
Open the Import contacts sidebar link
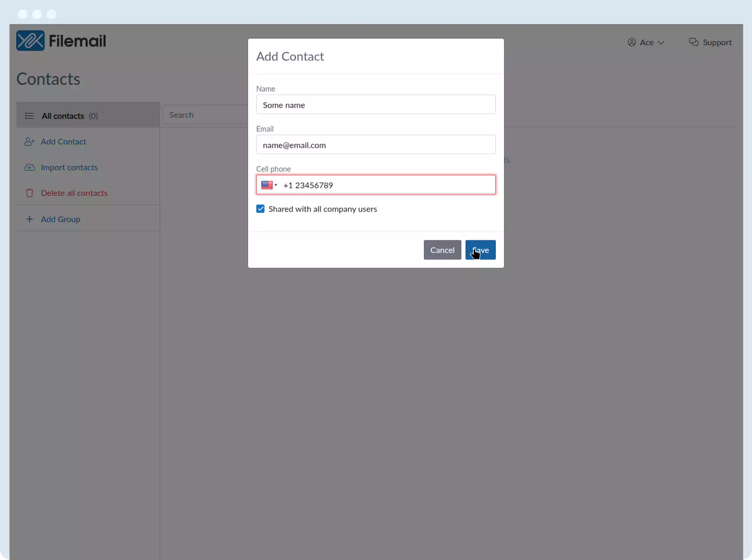click(69, 167)
